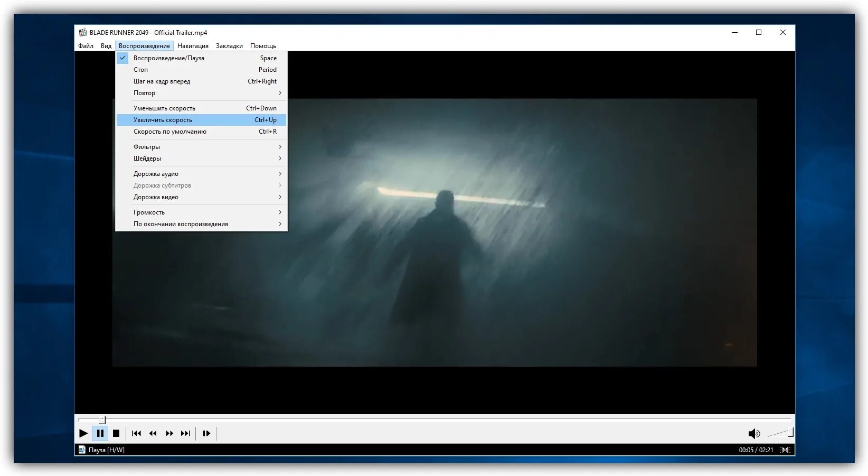Click the window title BLADE RUNNER 2049 text
The height and width of the screenshot is (476, 868).
[148, 32]
